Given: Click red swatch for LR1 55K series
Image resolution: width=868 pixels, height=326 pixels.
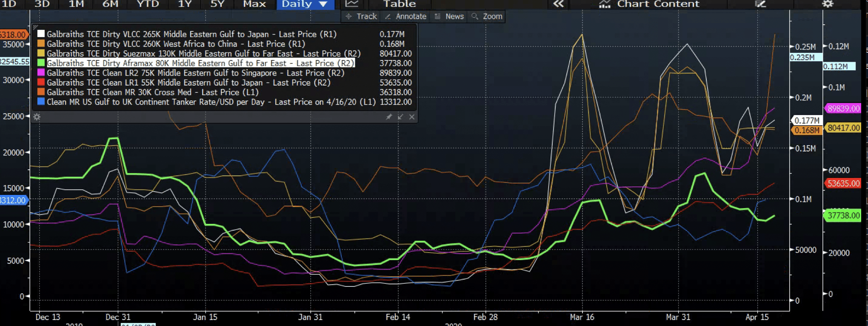Looking at the screenshot, I should pos(41,82).
